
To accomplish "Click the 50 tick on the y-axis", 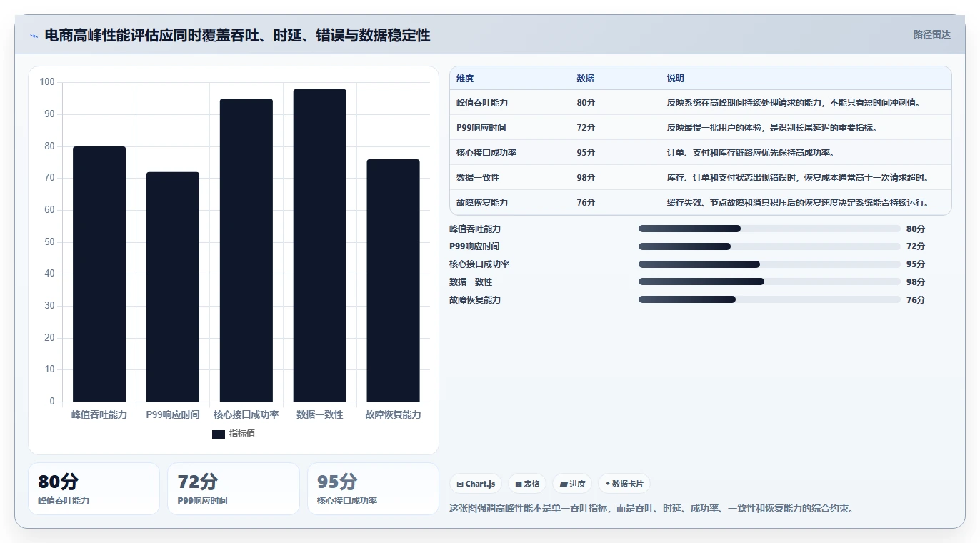I will click(x=49, y=242).
